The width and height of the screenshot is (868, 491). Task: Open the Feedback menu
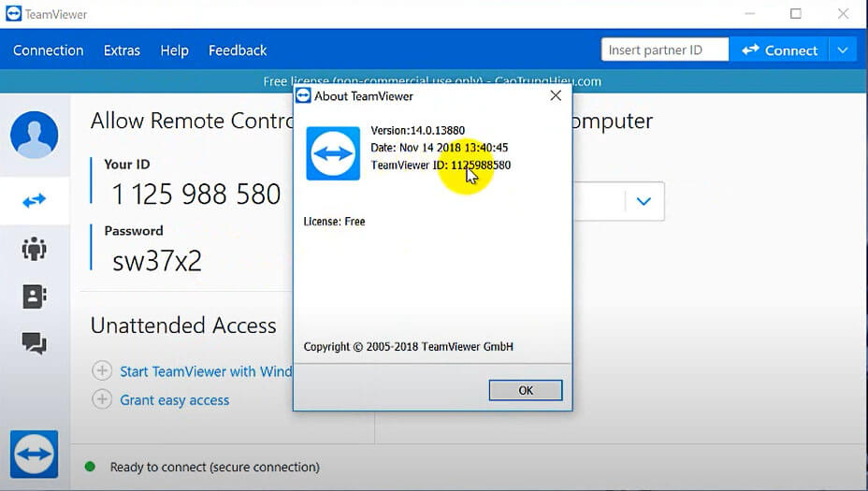238,51
